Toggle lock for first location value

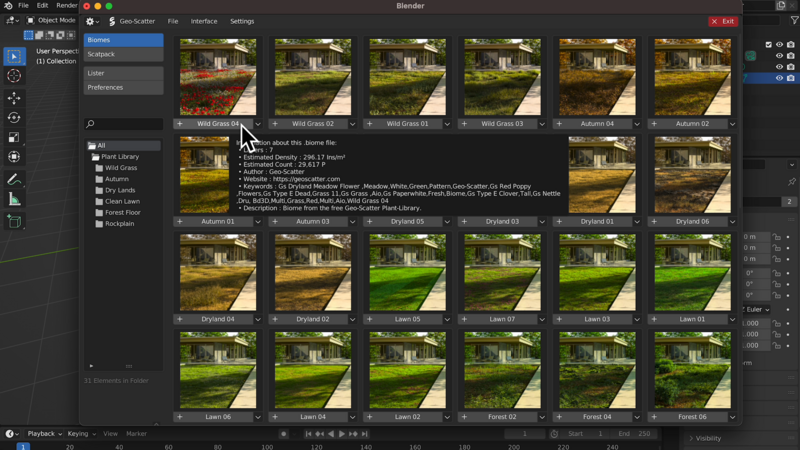click(x=777, y=237)
